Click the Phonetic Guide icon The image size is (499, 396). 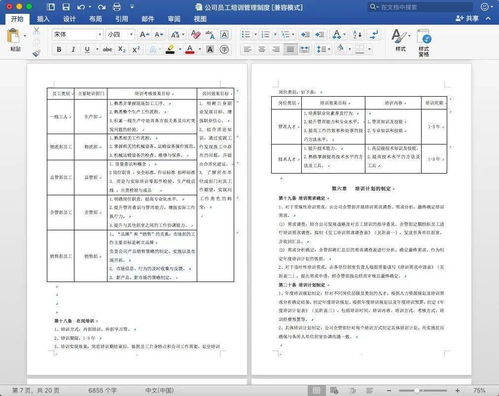click(210, 34)
